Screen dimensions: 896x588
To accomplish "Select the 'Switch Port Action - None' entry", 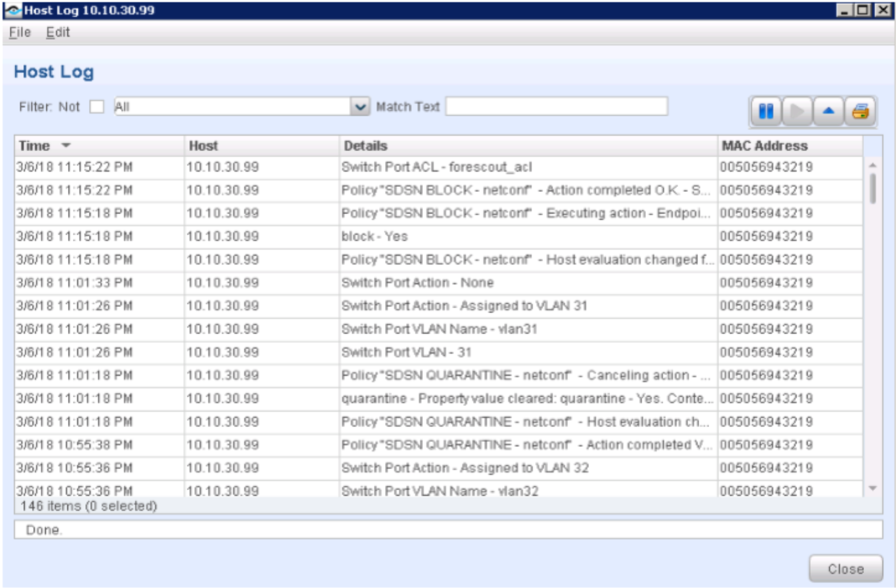I will [x=438, y=283].
